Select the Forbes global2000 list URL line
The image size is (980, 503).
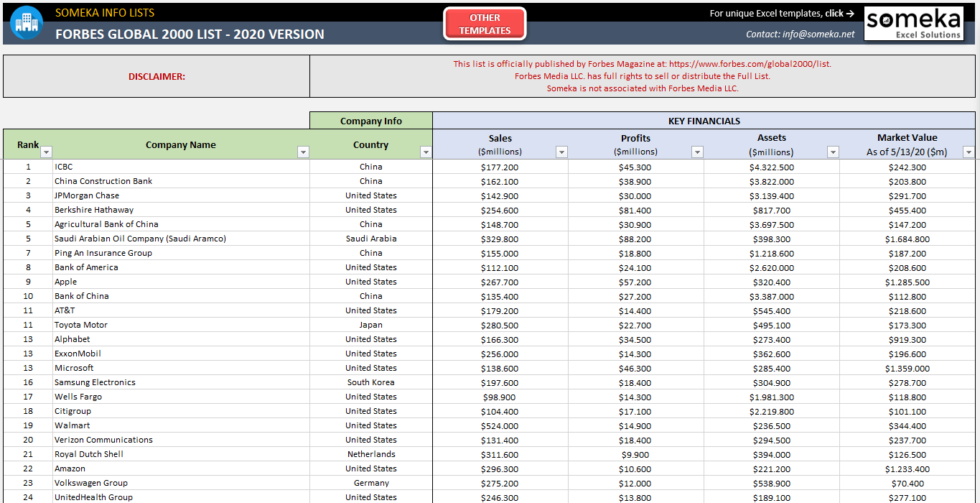[643, 64]
